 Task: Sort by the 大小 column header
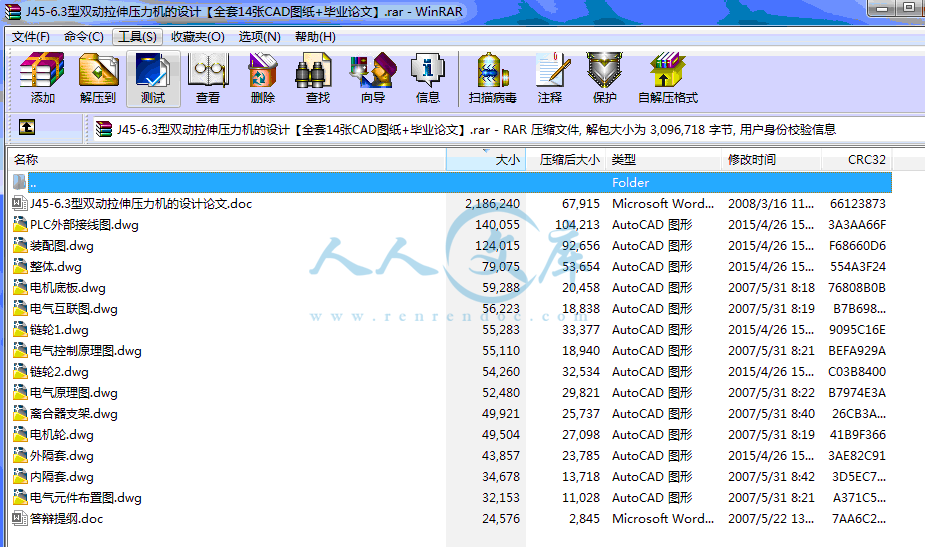click(486, 159)
